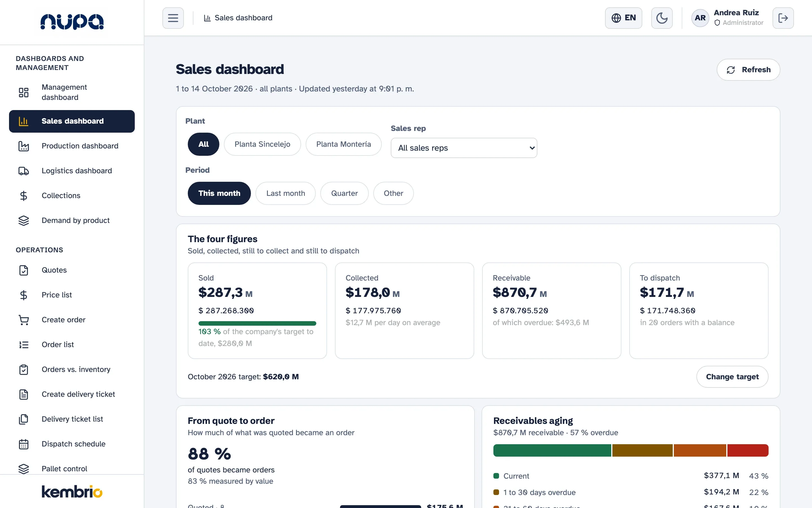
Task: Open Logistics dashboard truck icon
Action: coord(23,171)
